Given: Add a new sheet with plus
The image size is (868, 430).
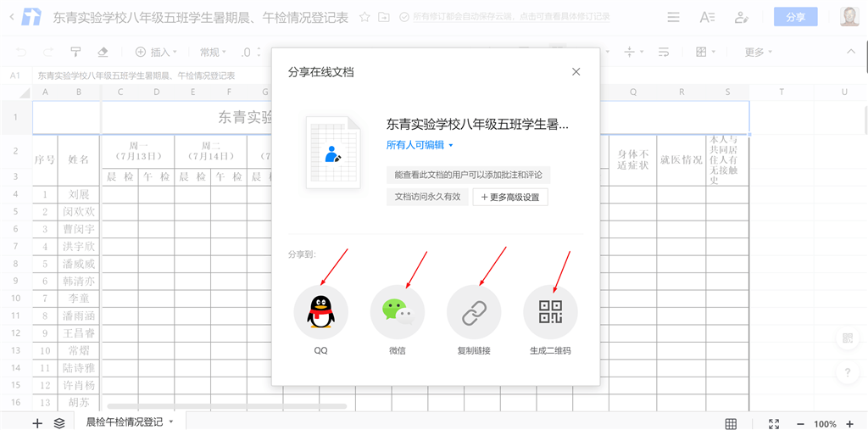Looking at the screenshot, I should click(37, 423).
